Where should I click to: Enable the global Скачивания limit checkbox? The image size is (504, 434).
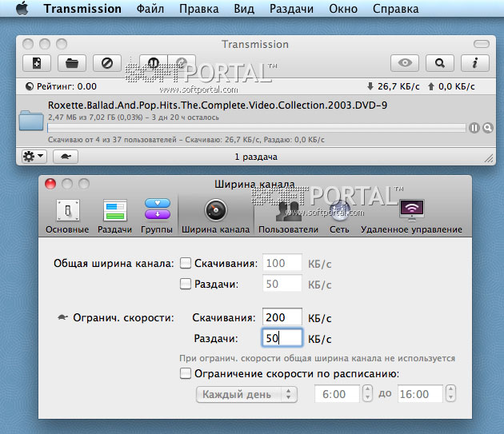coord(186,263)
